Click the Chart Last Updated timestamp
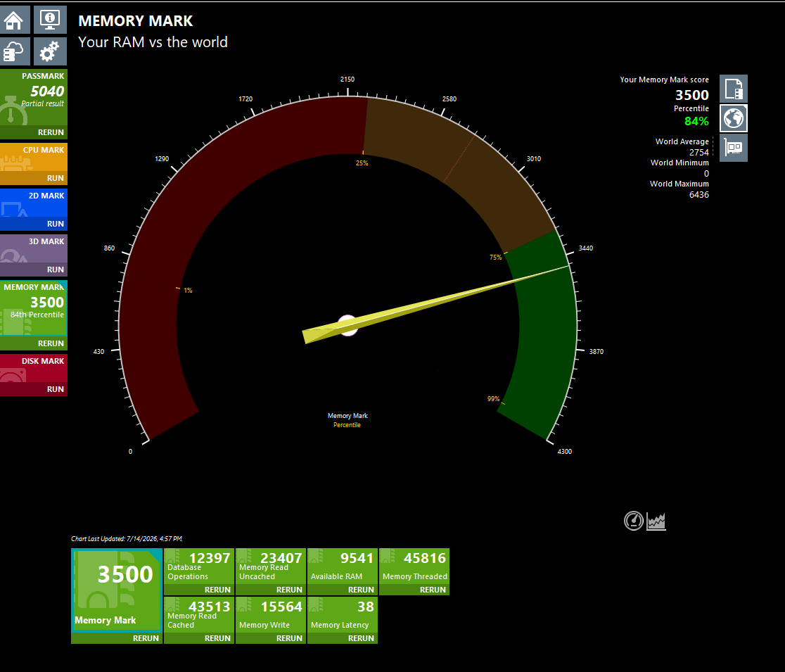 (x=127, y=539)
